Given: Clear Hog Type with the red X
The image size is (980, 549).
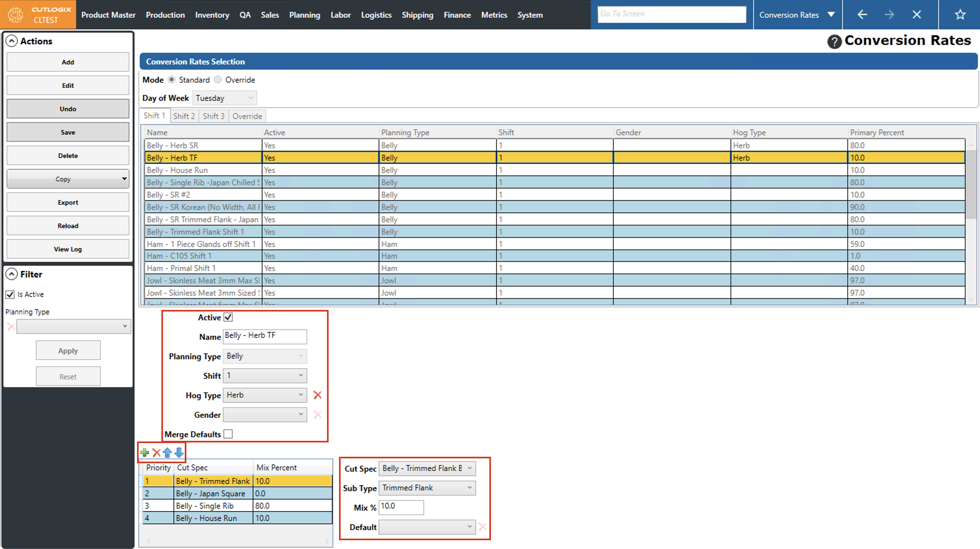Looking at the screenshot, I should [317, 395].
